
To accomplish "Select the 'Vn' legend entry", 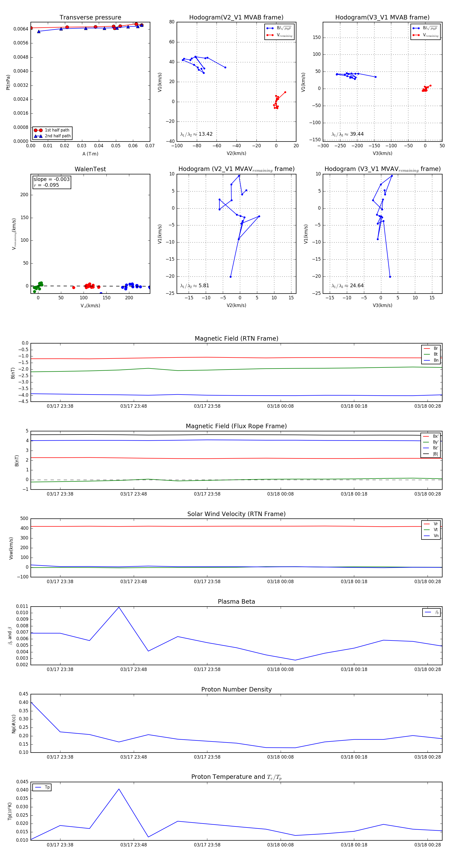I will 431,536.
